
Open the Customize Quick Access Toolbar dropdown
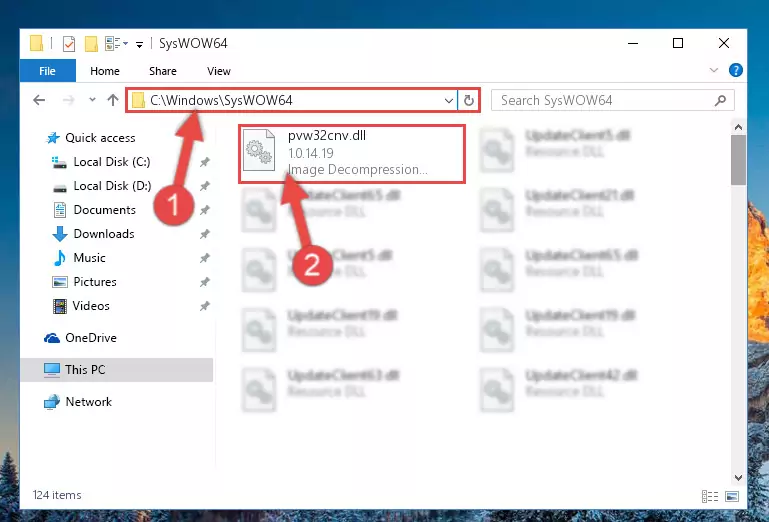coord(139,45)
